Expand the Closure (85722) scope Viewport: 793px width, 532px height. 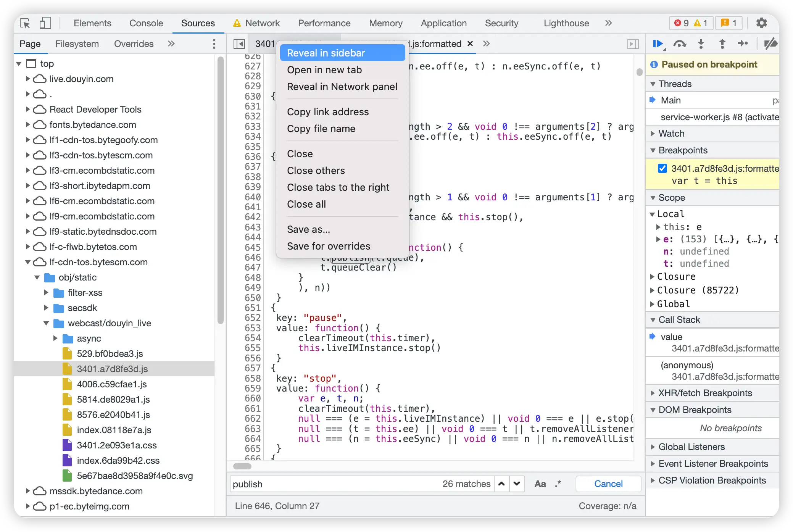point(652,290)
